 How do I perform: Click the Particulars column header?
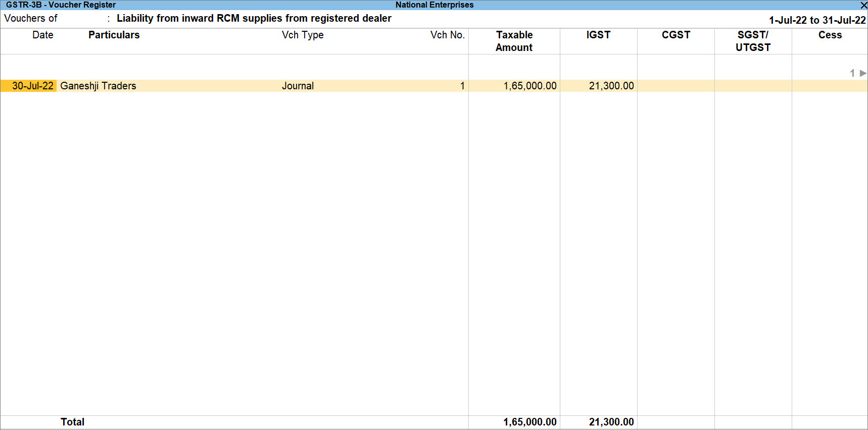pos(114,35)
